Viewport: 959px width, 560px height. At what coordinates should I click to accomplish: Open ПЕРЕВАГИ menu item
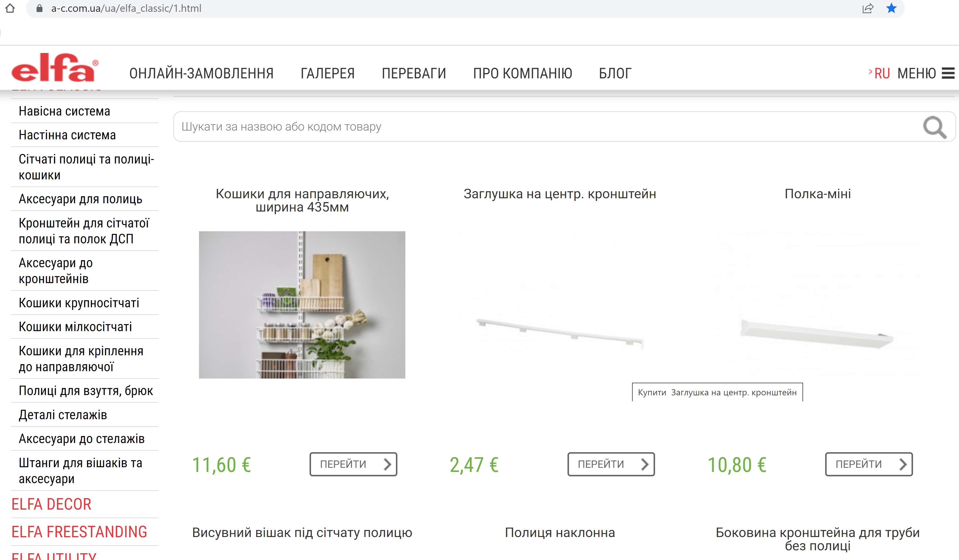click(x=414, y=73)
